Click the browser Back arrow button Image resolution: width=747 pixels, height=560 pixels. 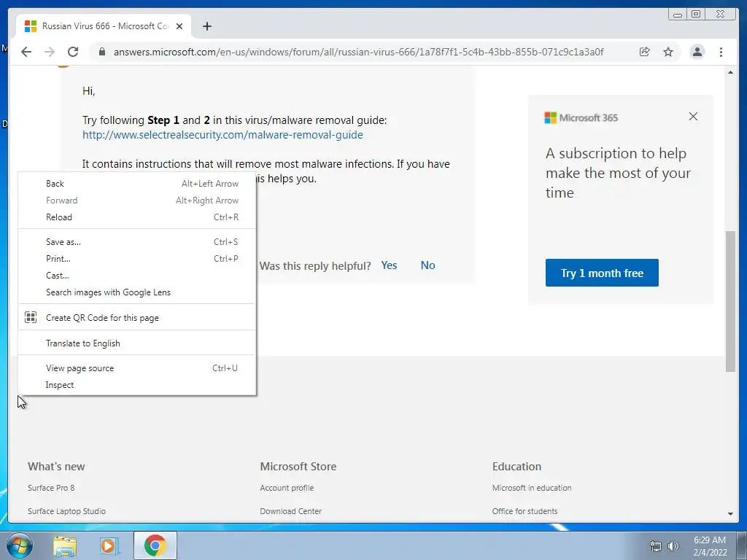click(26, 52)
